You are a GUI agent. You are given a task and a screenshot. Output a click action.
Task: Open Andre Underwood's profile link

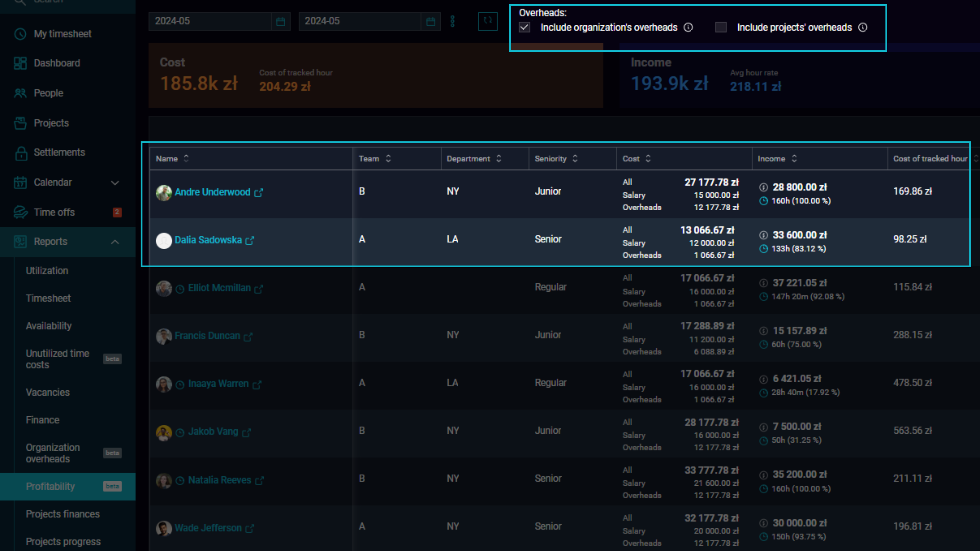click(x=212, y=192)
